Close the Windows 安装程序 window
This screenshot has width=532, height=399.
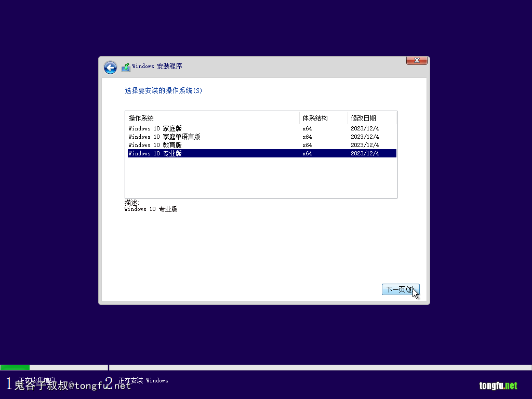[x=417, y=61]
